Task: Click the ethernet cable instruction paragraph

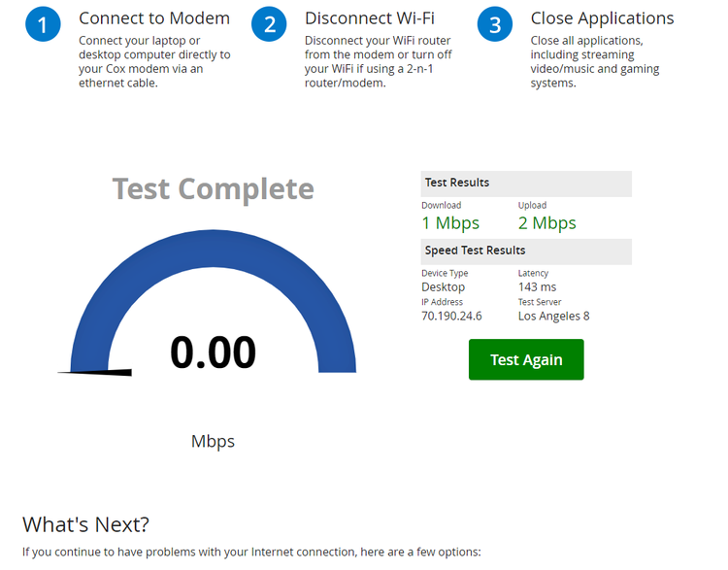Action: 154,62
